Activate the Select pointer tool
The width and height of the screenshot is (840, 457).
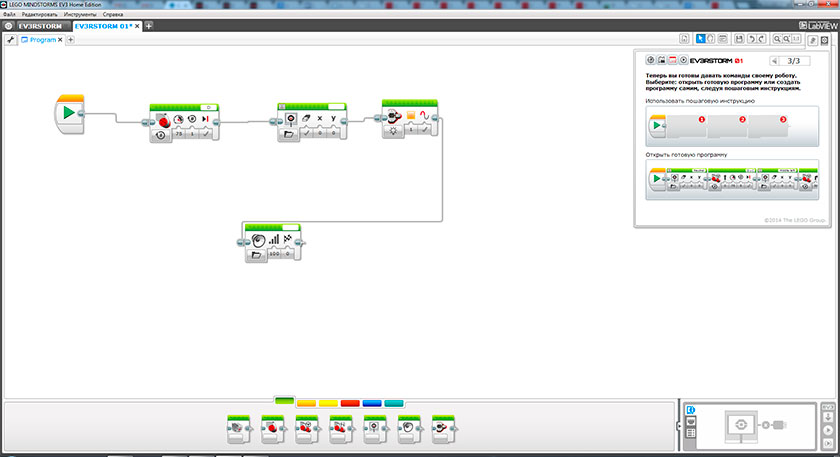coord(700,39)
